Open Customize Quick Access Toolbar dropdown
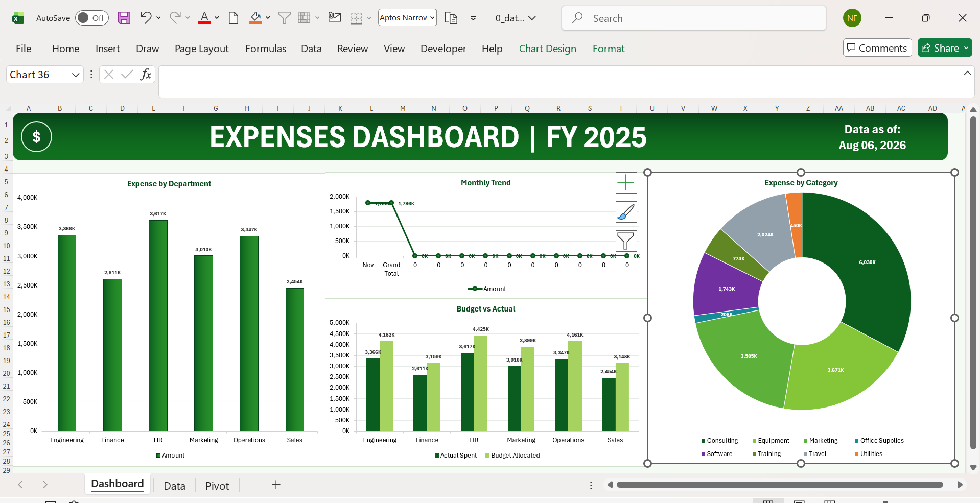Viewport: 980px width, 503px height. 473,18
